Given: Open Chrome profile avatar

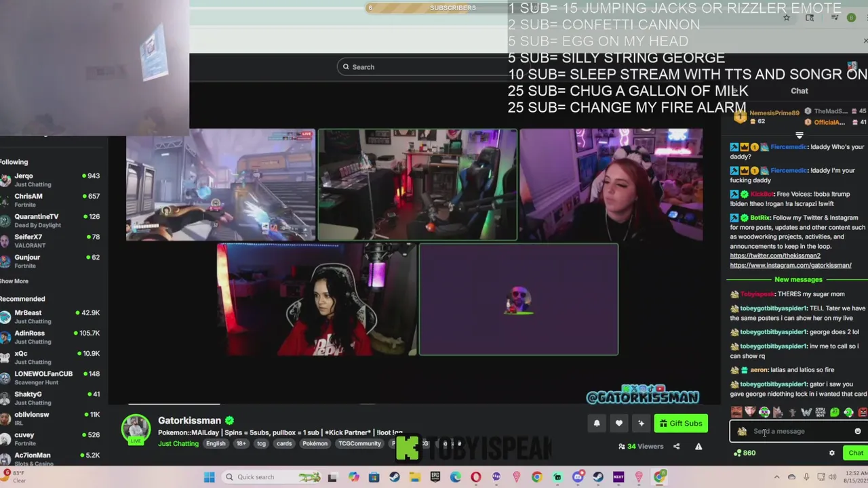Looking at the screenshot, I should 852,18.
